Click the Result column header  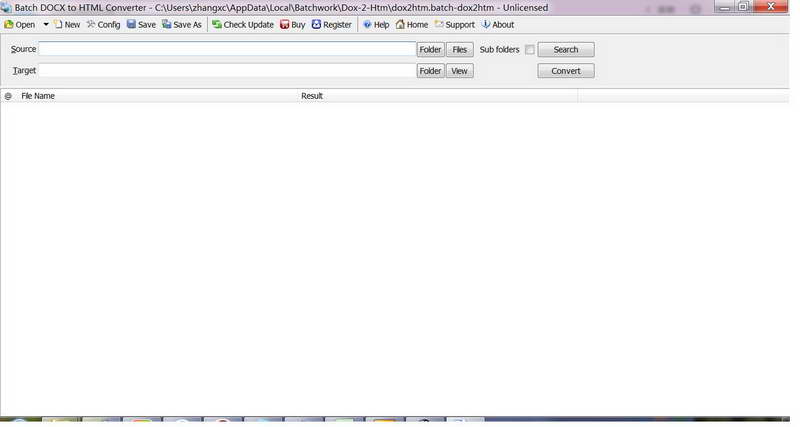312,96
